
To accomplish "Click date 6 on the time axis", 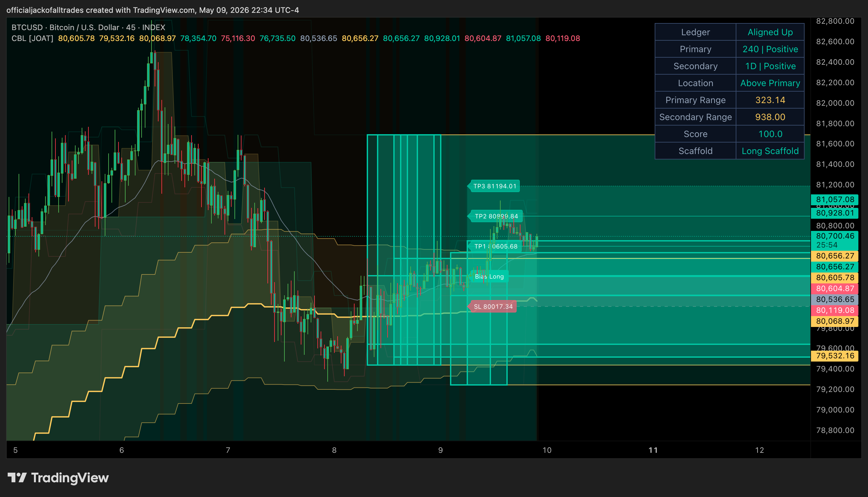I will point(121,450).
